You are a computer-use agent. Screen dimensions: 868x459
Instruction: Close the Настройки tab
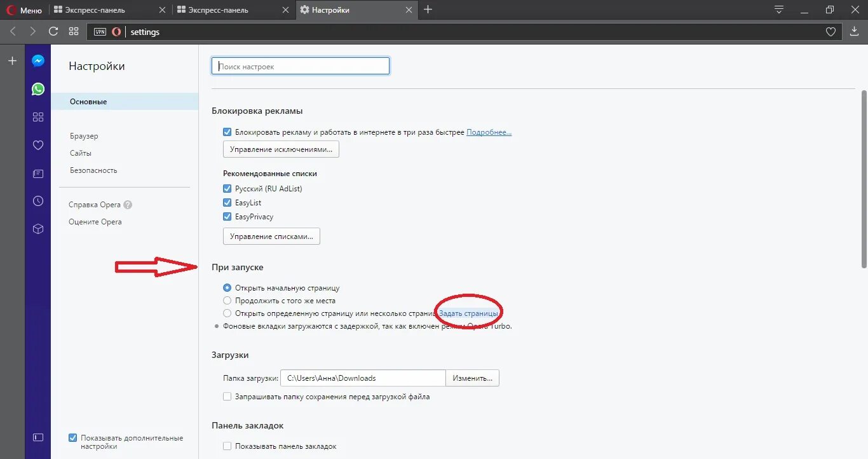pos(409,10)
